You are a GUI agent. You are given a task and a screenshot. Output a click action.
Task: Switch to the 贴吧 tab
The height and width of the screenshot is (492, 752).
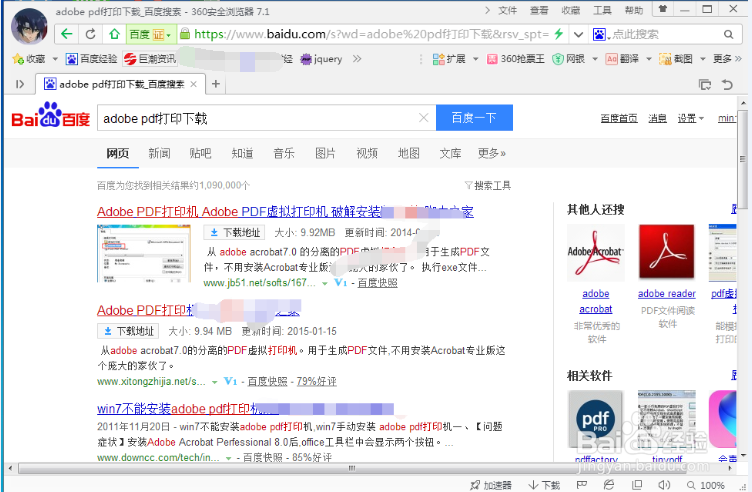[x=200, y=153]
